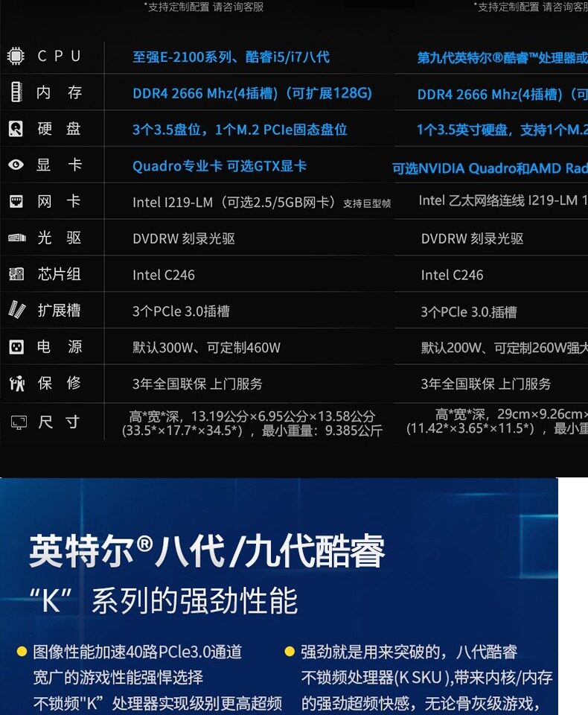This screenshot has width=588, height=715.
Task: Click '最小重量: 9.385公斤' weight text
Action: (x=322, y=430)
